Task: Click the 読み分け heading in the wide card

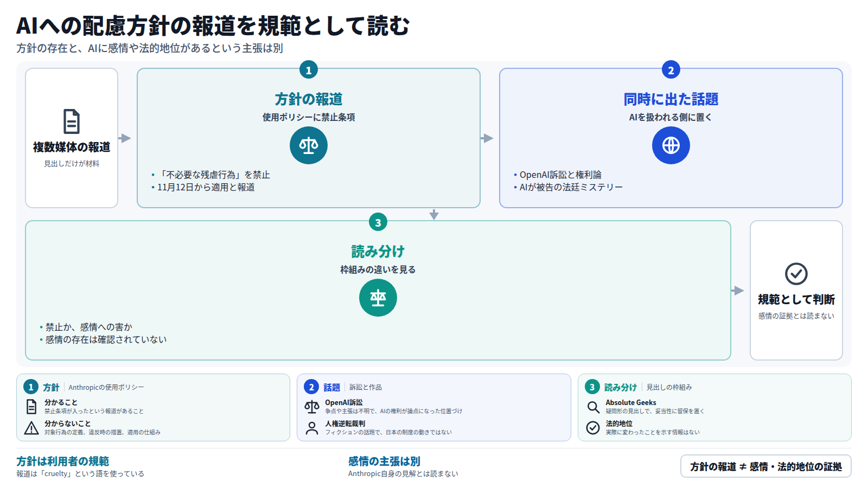Action: [x=378, y=252]
